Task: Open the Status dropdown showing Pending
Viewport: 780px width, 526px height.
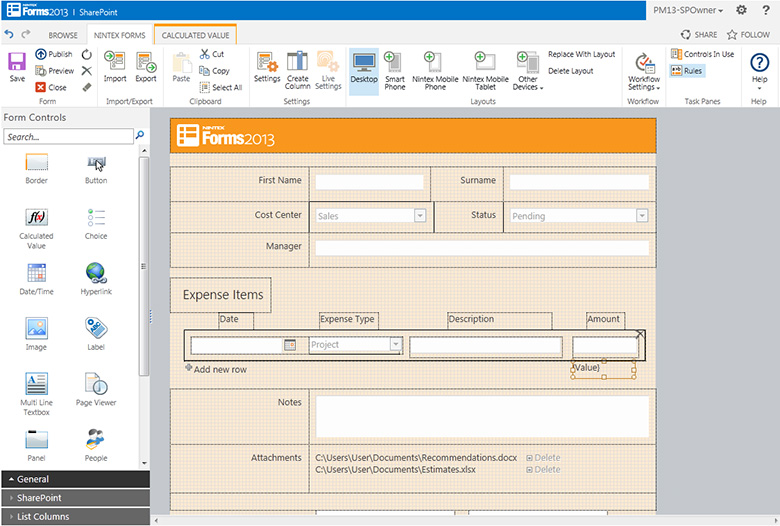Action: [x=642, y=216]
